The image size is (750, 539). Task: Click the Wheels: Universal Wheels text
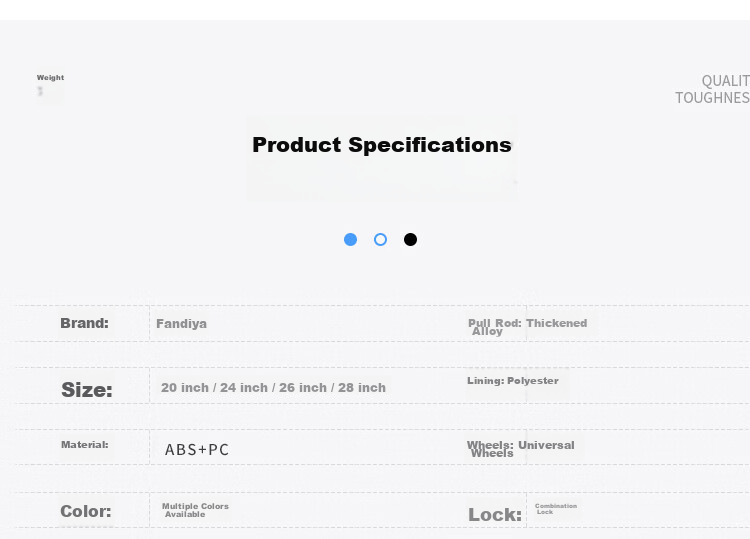520,449
